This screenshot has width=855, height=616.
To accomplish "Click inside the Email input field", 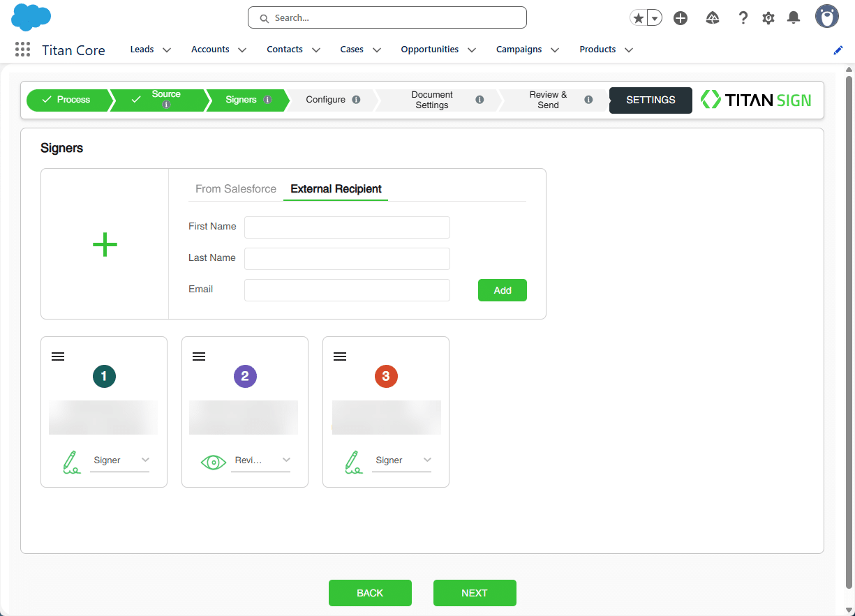I will tap(347, 290).
